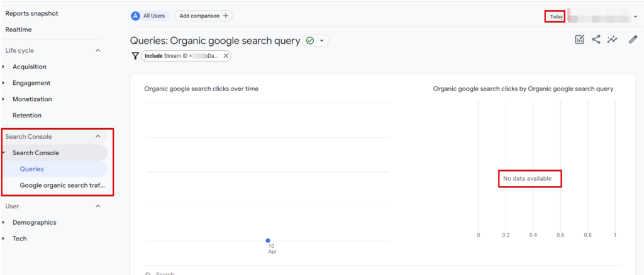Open Insights sparkle trend icon

point(613,40)
